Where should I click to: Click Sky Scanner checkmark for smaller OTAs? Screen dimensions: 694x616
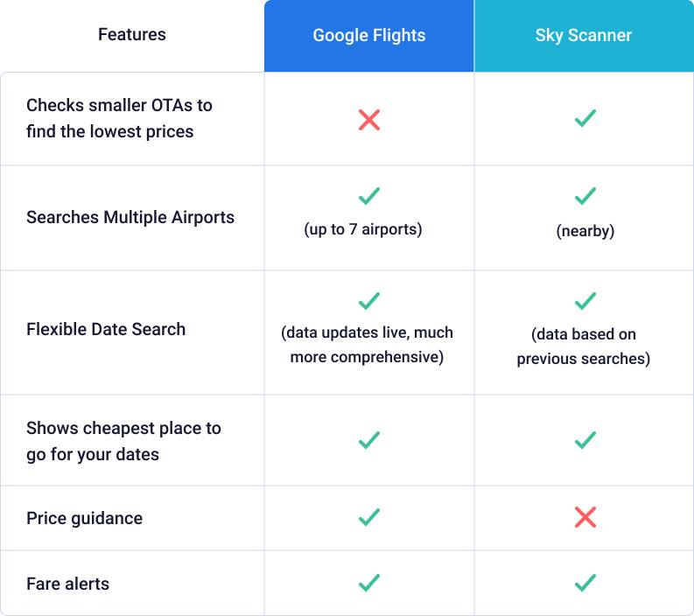[585, 119]
